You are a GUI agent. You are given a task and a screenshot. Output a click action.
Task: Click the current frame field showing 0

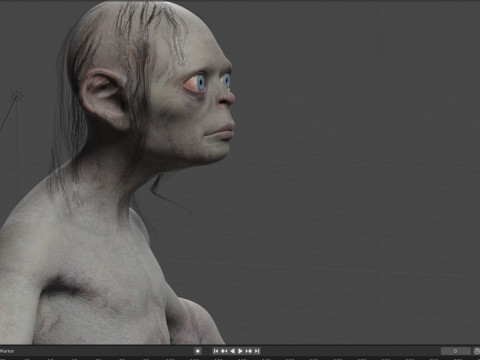[x=456, y=351]
